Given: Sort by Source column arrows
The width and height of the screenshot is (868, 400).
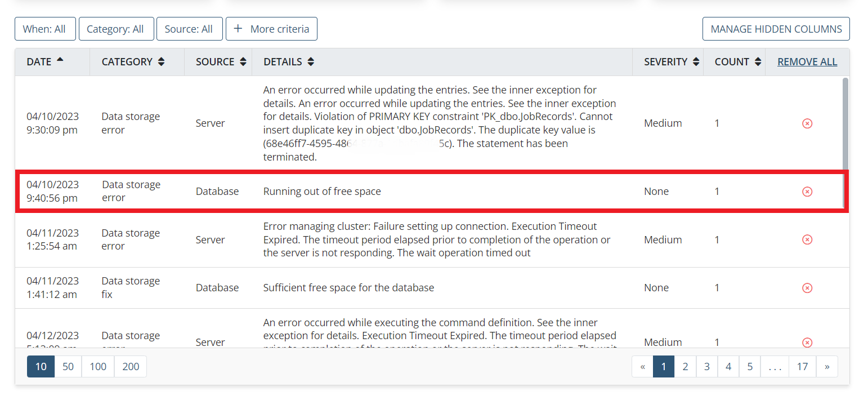Looking at the screenshot, I should [243, 62].
